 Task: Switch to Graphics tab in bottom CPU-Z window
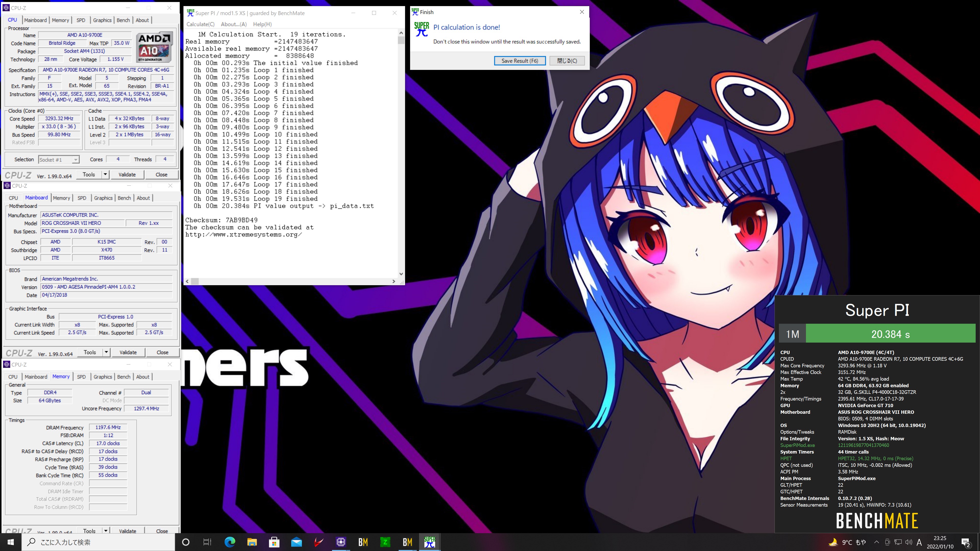(x=103, y=377)
